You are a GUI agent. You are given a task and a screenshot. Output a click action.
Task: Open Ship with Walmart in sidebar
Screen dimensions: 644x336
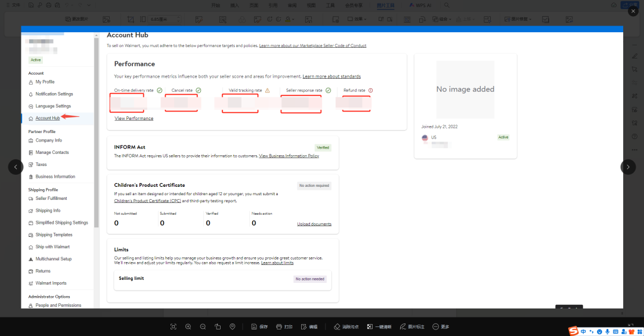52,246
